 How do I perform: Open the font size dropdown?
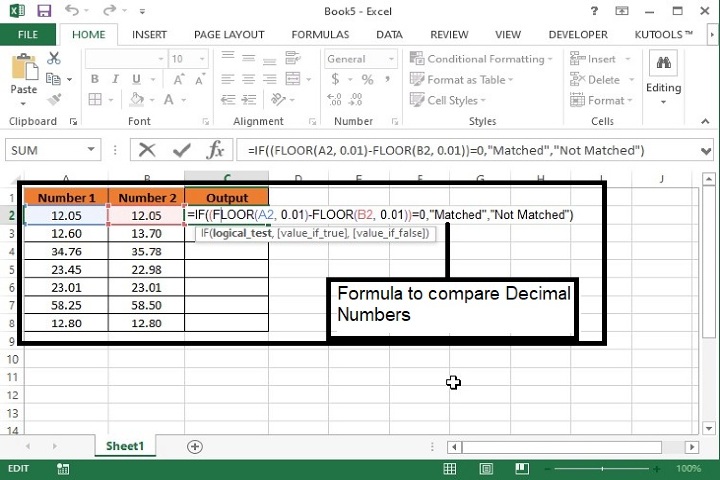(202, 59)
